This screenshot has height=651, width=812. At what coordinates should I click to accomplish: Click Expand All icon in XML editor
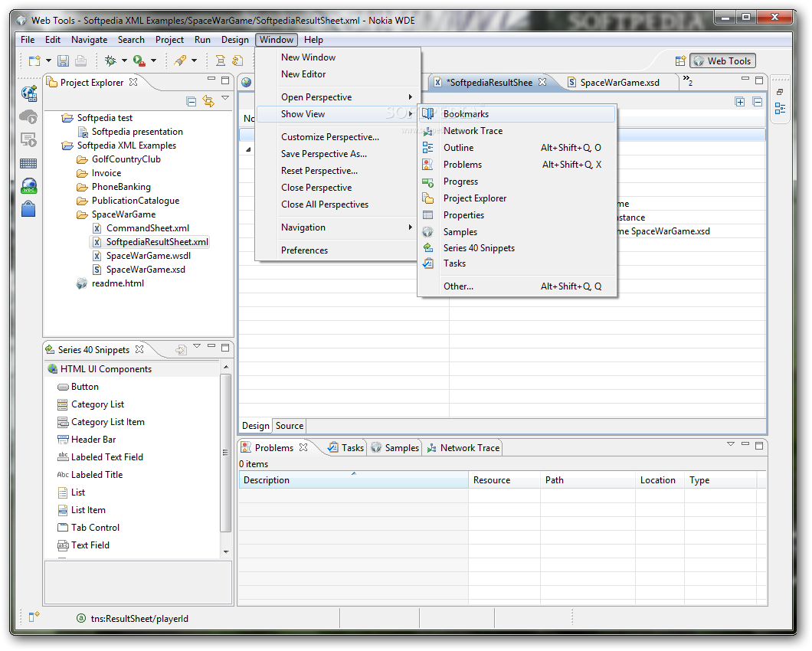click(x=740, y=102)
